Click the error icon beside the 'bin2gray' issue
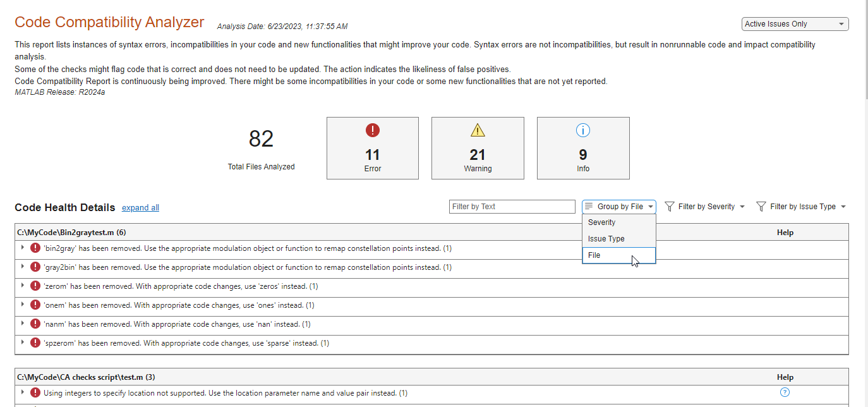This screenshot has height=407, width=868. 35,248
